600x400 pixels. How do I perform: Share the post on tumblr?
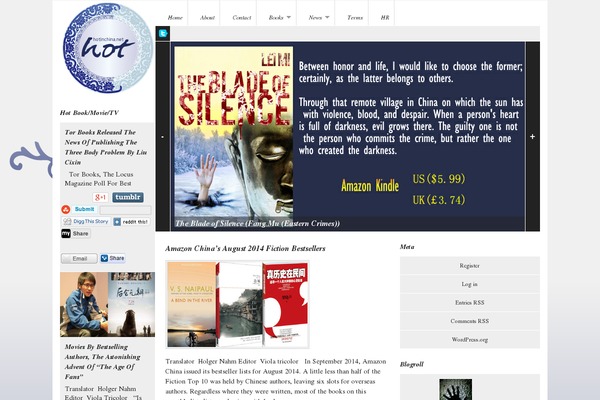tap(128, 197)
